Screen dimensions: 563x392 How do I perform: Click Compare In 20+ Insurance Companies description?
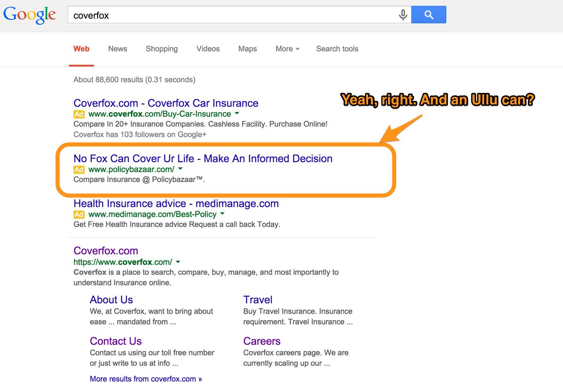click(x=200, y=124)
